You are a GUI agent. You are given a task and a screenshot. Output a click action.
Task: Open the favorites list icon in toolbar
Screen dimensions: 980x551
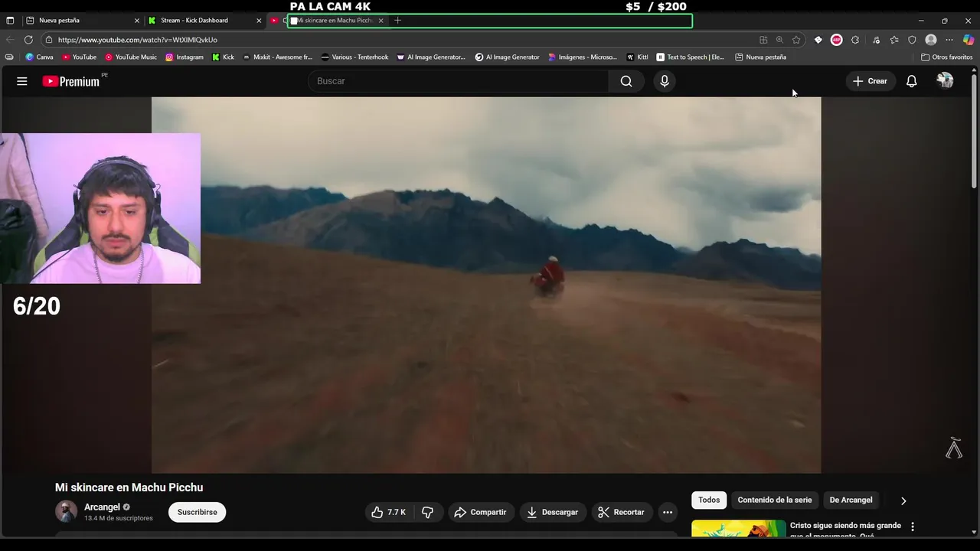(x=893, y=40)
